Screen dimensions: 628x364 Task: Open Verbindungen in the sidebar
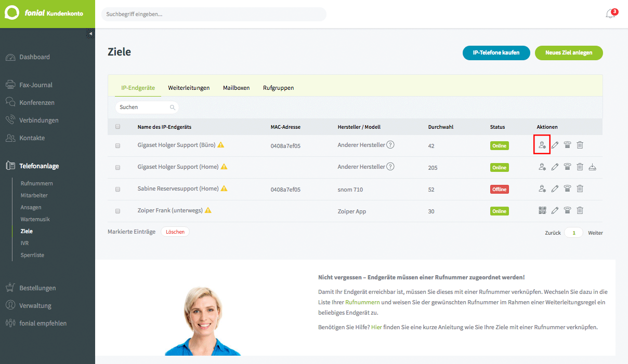point(39,120)
